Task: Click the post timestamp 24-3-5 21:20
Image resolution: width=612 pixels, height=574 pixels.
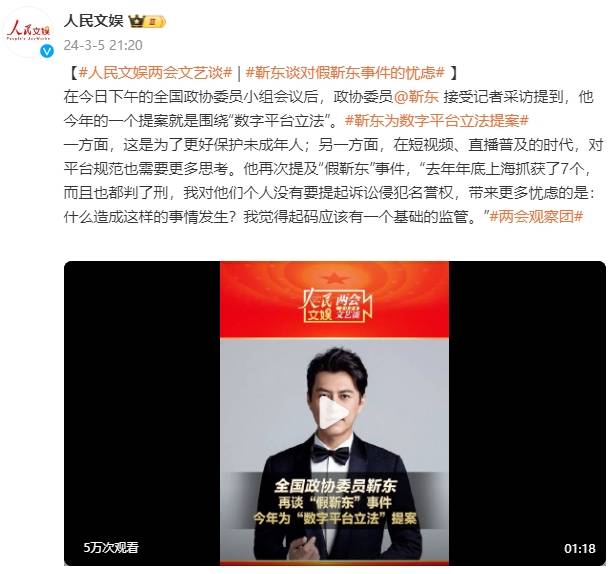Action: pos(103,45)
